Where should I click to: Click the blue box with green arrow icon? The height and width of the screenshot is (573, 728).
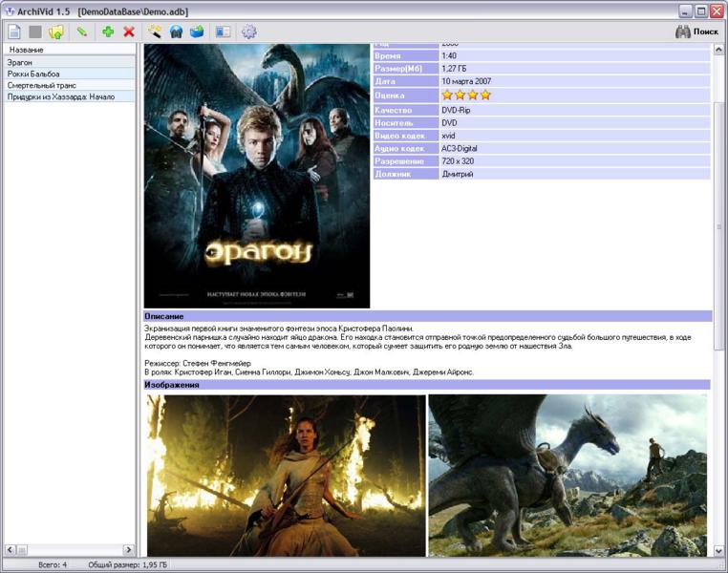[197, 32]
